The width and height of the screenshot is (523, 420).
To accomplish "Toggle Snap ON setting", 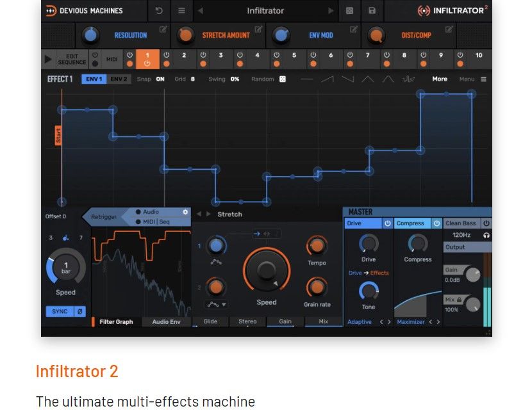I will coord(160,79).
